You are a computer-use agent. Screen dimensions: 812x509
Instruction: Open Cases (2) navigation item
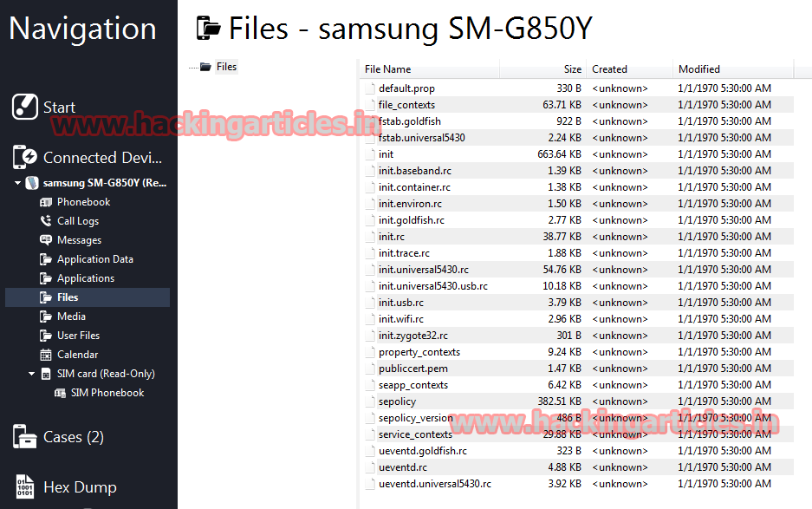pyautogui.click(x=74, y=437)
